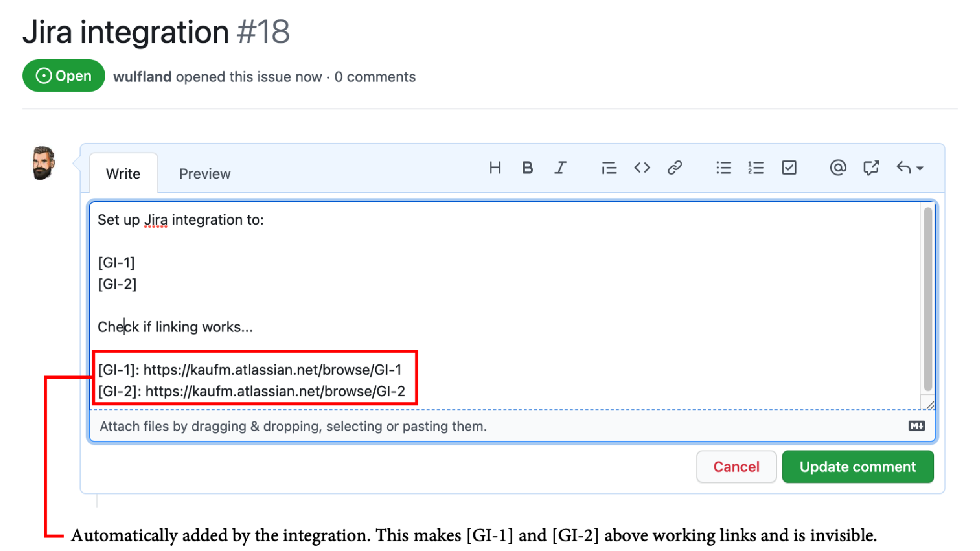The image size is (980, 551).
Task: Click the [GI-1] reference line in editor
Action: (116, 263)
